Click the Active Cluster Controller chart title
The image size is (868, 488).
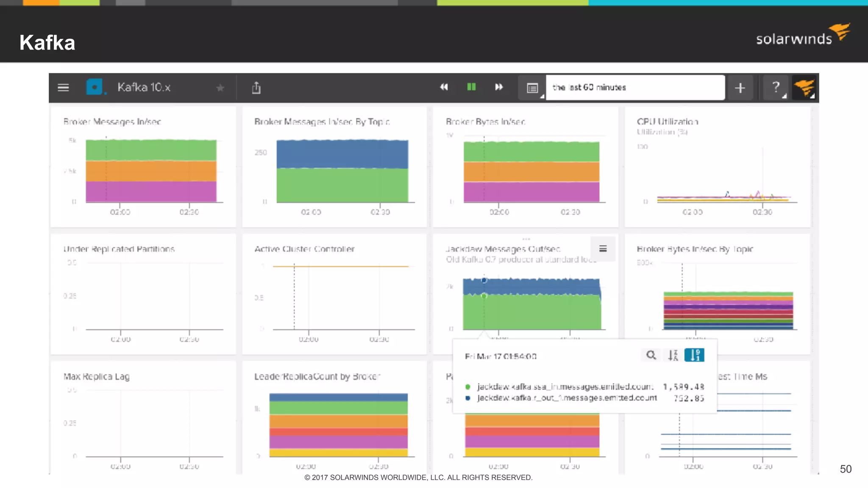pos(304,249)
